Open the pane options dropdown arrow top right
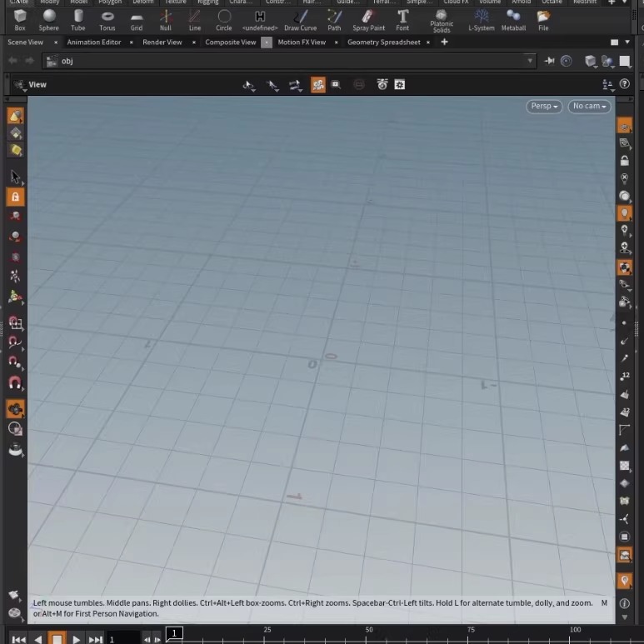Viewport: 644px width, 644px height. [x=627, y=42]
